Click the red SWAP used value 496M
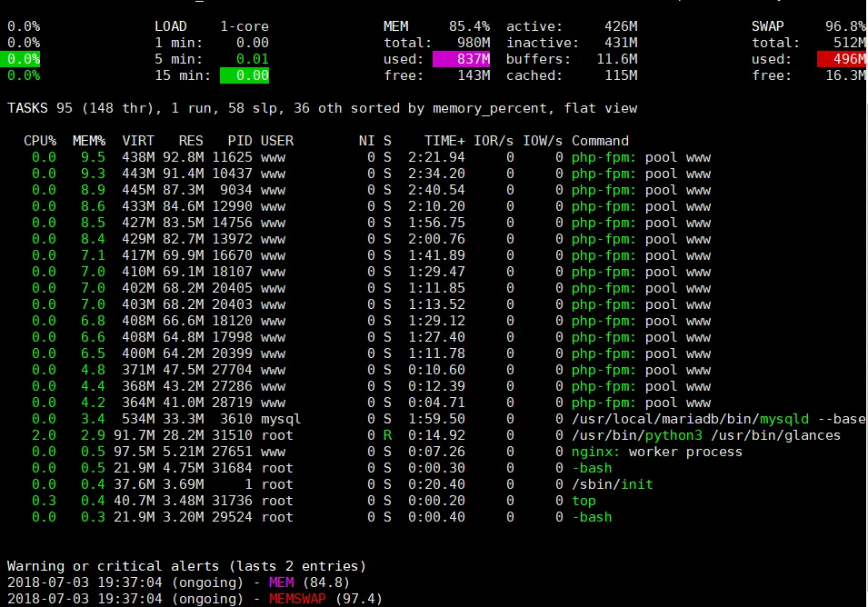 click(843, 59)
